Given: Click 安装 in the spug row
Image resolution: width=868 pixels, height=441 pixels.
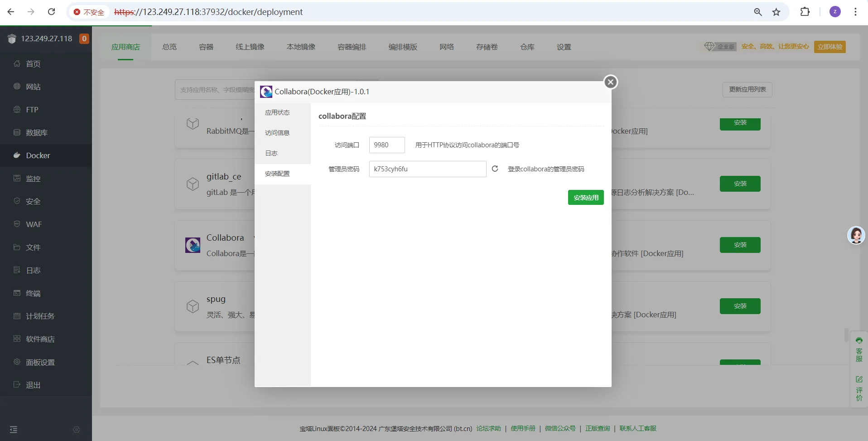Looking at the screenshot, I should (740, 306).
